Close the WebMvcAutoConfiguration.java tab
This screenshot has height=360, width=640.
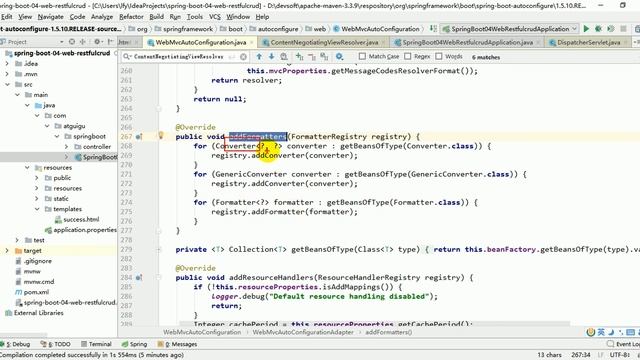[x=252, y=42]
